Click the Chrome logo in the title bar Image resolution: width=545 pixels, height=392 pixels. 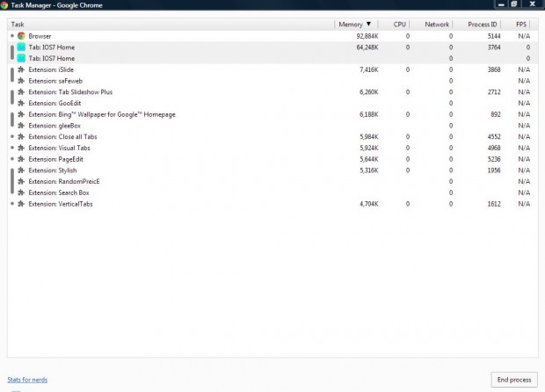(x=4, y=5)
